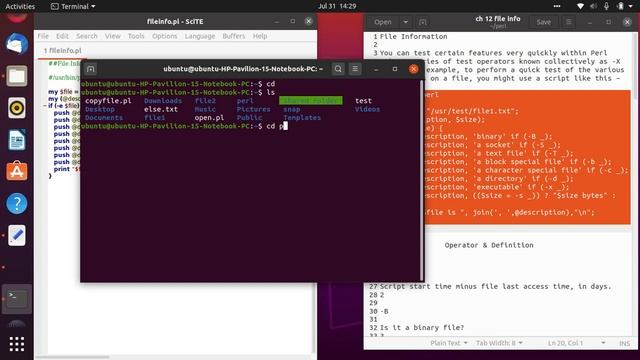Close the terminal window
Image resolution: width=640 pixels, height=360 pixels.
click(413, 69)
